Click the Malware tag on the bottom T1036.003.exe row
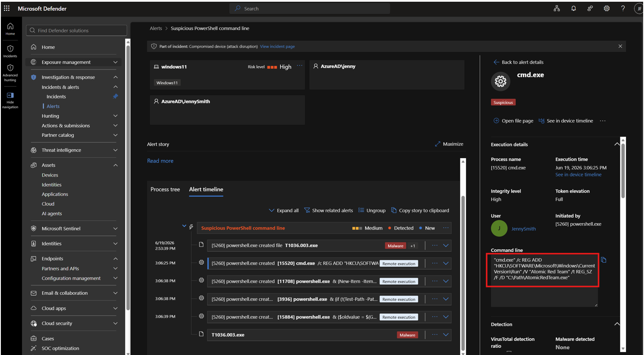 pos(407,335)
